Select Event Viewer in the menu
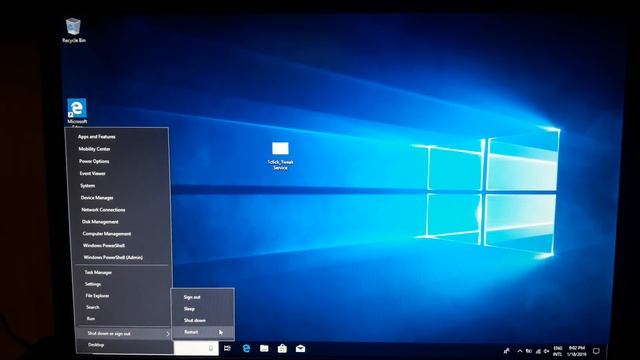Image resolution: width=640 pixels, height=360 pixels. pyautogui.click(x=93, y=173)
